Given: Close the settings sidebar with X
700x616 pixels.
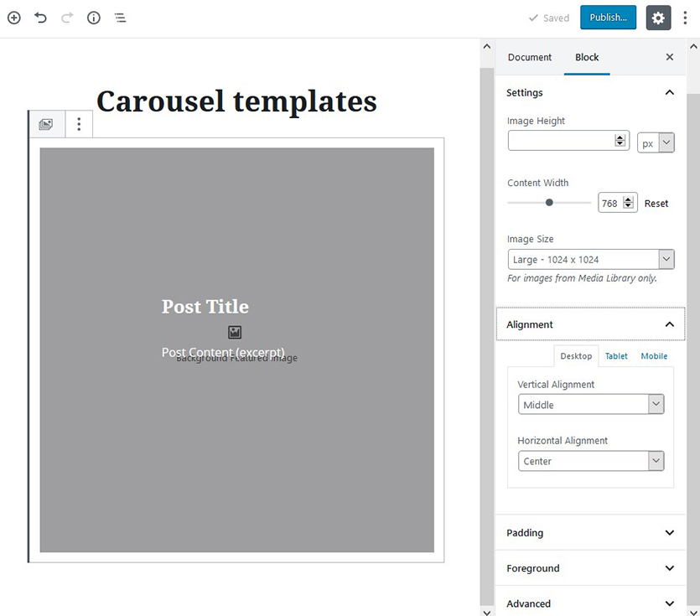Looking at the screenshot, I should click(669, 57).
